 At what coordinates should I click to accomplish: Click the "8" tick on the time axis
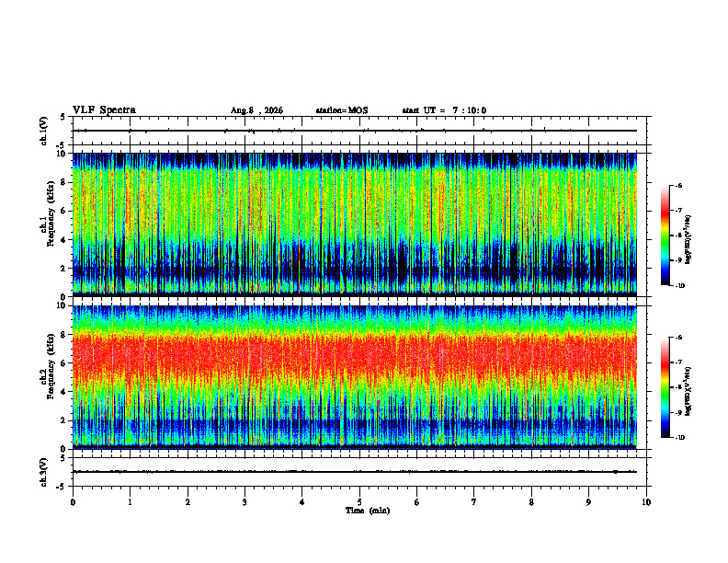[x=531, y=502]
